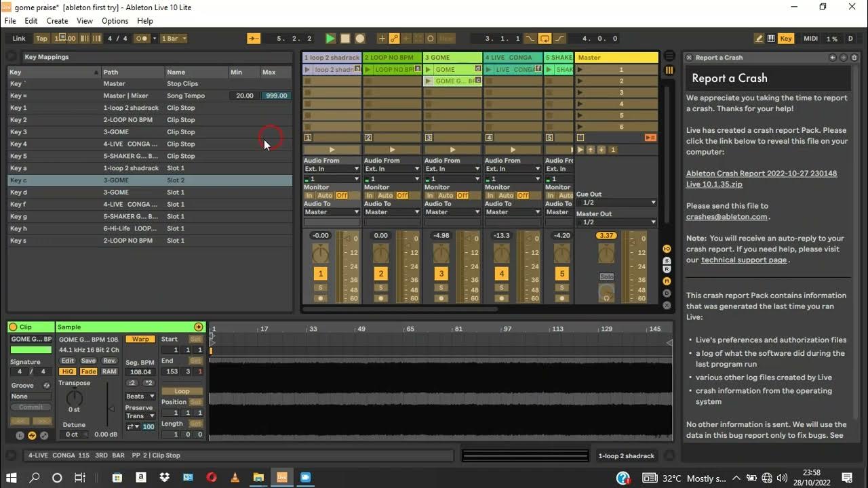Click the MIDI Arrangement Overdub plus icon

coord(382,39)
